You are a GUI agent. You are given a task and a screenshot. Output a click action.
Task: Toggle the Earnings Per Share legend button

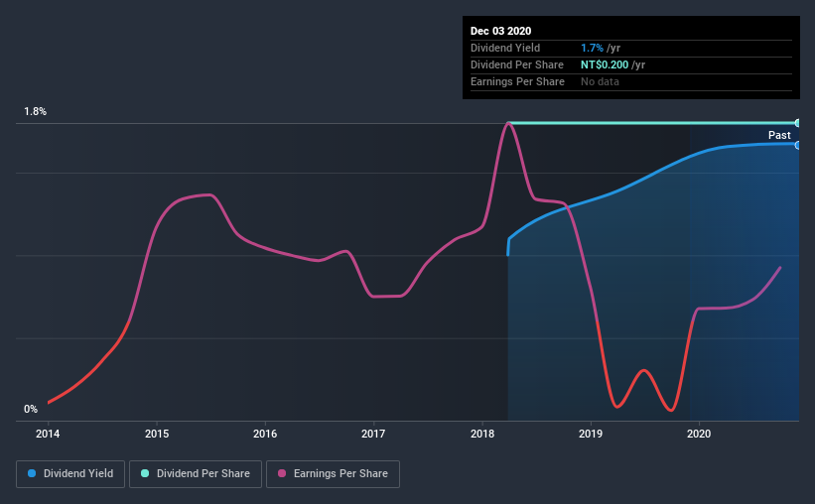click(x=333, y=474)
